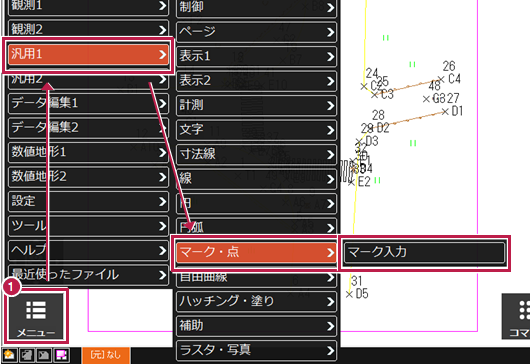Click point label D2 in drawing
The width and height of the screenshot is (530, 364).
pyautogui.click(x=383, y=128)
